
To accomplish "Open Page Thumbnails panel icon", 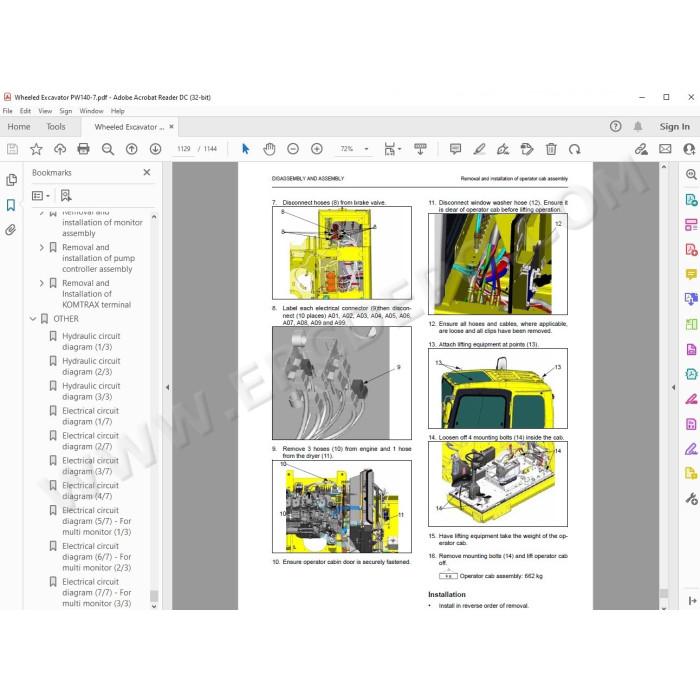I will point(11,180).
